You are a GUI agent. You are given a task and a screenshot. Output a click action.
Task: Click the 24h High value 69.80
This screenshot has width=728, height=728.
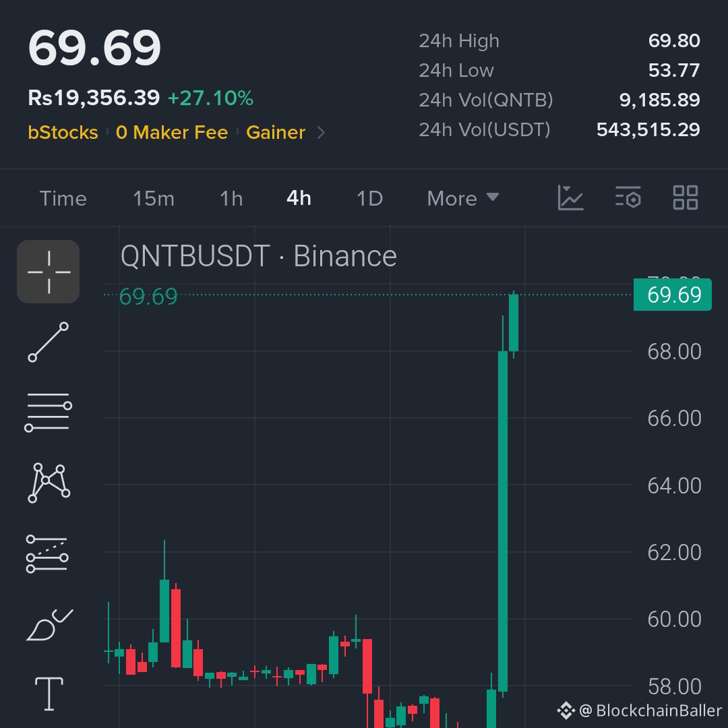[674, 41]
